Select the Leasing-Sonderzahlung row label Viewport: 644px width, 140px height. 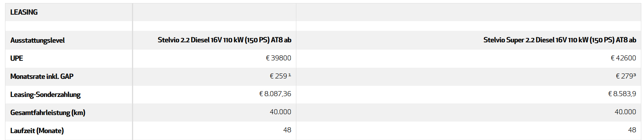tap(46, 95)
